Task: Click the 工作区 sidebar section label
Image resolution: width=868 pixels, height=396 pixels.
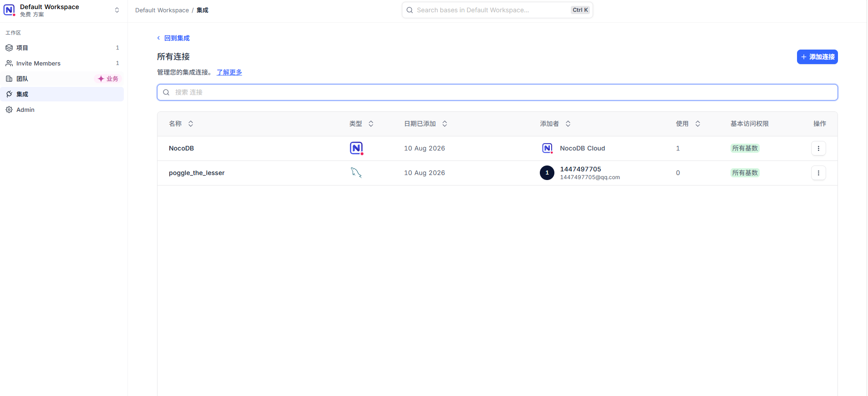Action: tap(13, 33)
